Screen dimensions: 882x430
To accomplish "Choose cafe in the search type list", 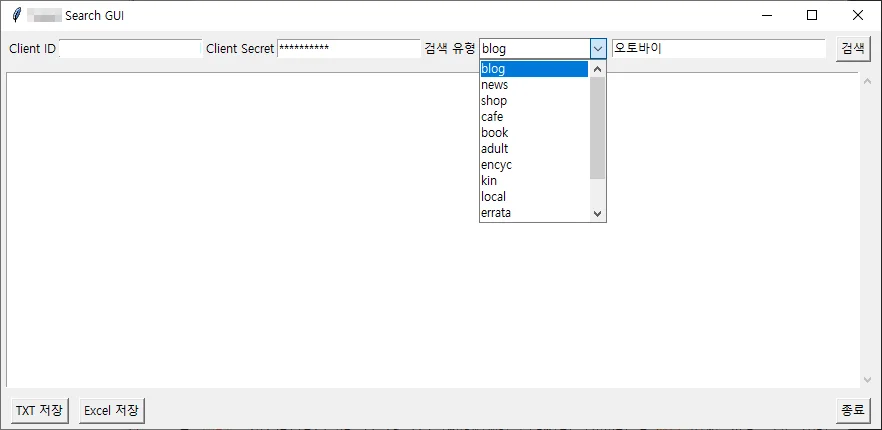I will (534, 117).
